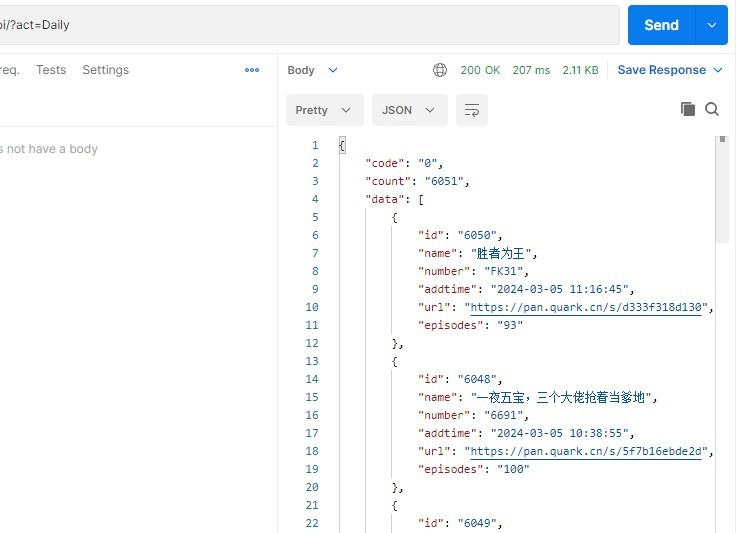This screenshot has height=533, width=739.
Task: Click Save Response button
Action: [x=661, y=70]
